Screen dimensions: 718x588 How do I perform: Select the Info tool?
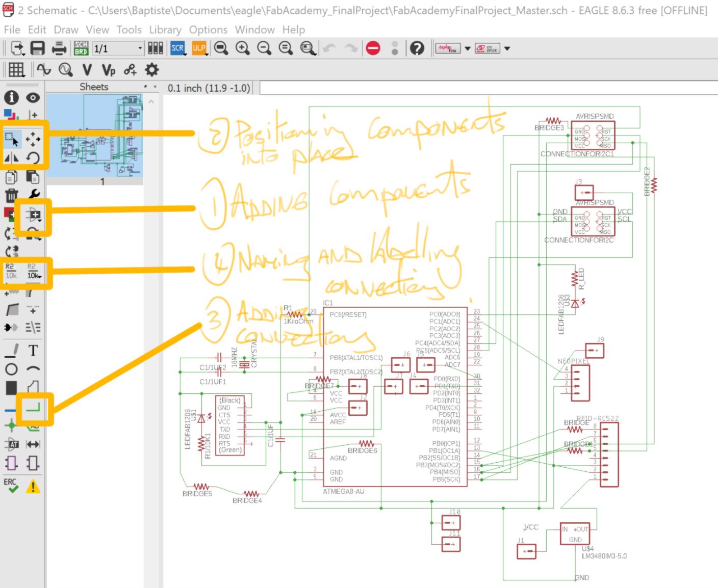[x=11, y=97]
